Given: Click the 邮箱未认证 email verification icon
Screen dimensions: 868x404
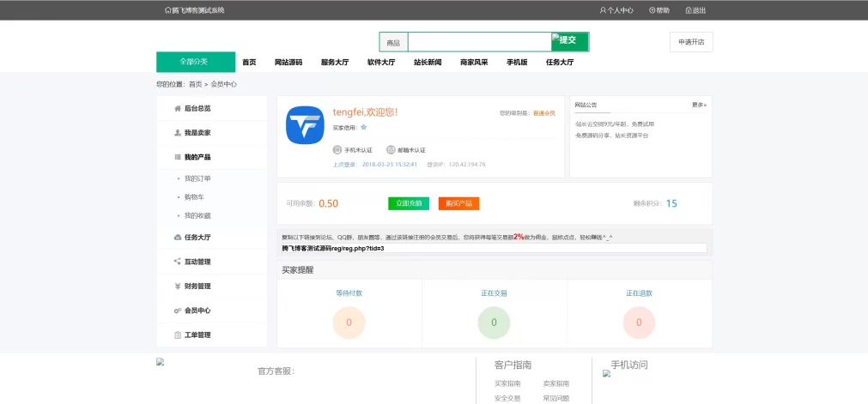Looking at the screenshot, I should click(x=391, y=149).
